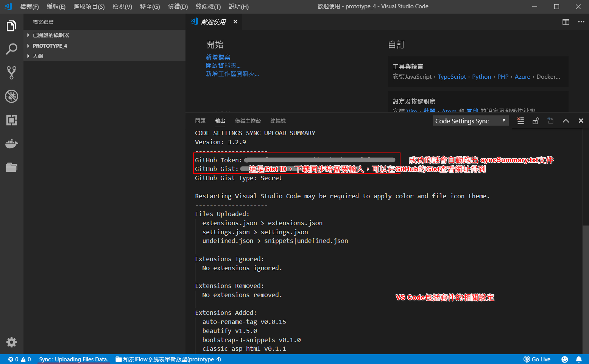The height and width of the screenshot is (364, 589).
Task: Click the Sync Uploading Files Data status
Action: click(x=74, y=359)
